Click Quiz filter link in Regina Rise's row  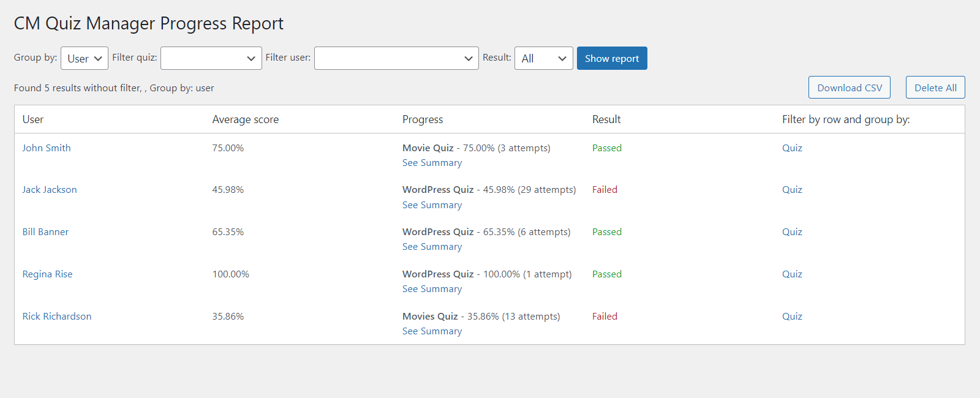792,274
